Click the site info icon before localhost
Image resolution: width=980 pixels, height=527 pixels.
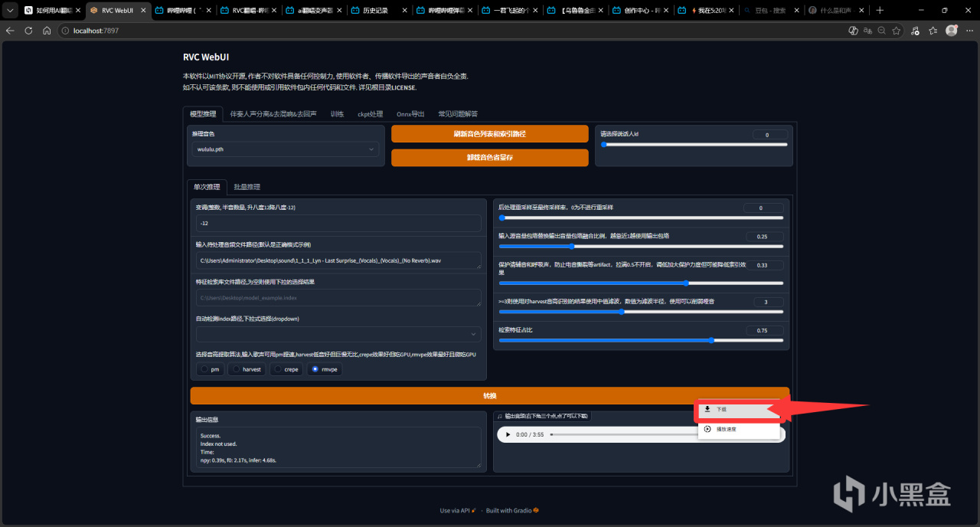point(66,31)
